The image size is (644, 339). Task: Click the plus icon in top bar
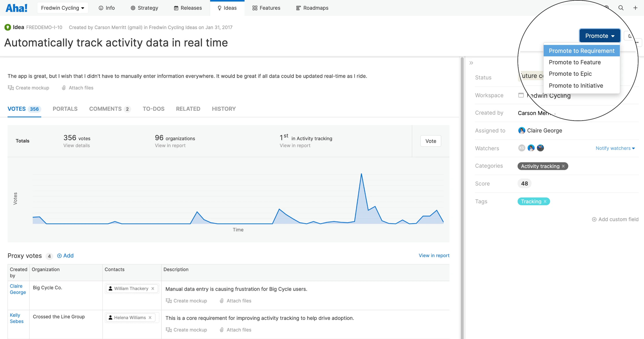point(635,8)
